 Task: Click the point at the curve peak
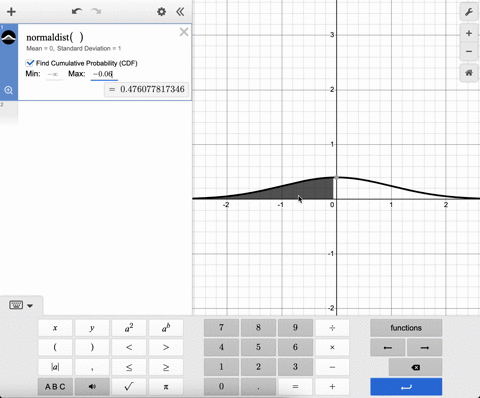[x=336, y=177]
